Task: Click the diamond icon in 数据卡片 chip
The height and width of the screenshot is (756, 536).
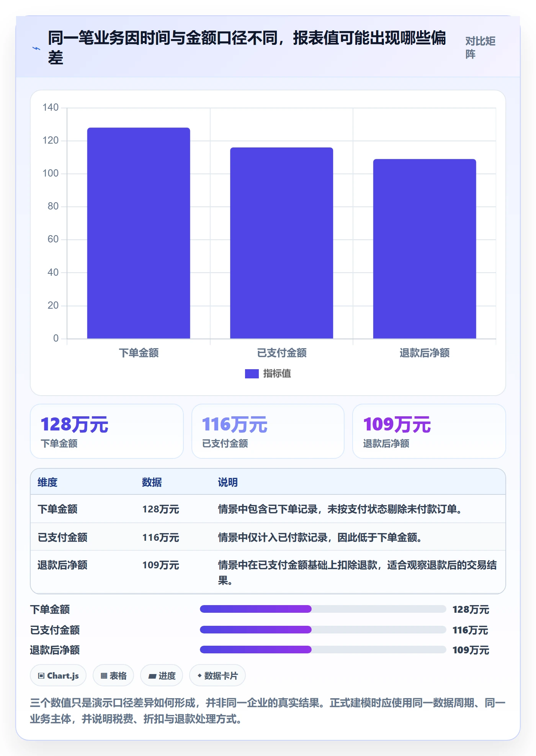Action: [199, 676]
